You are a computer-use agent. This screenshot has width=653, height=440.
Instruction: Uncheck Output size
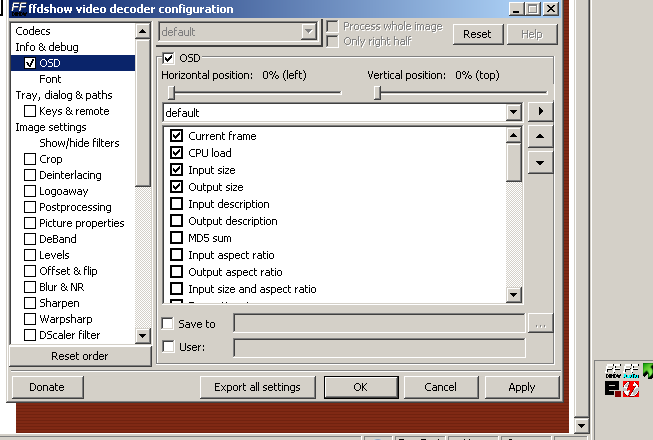[177, 186]
